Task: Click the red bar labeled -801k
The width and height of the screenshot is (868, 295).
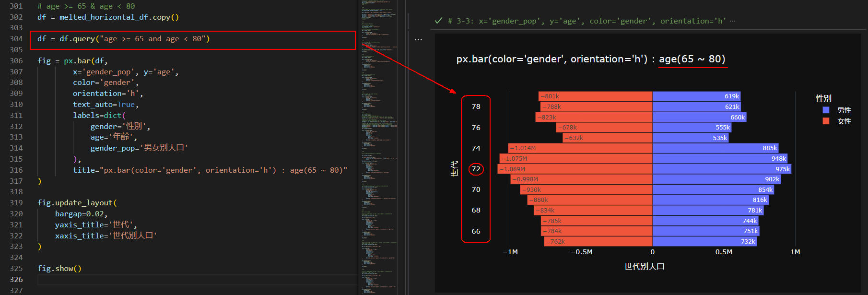Action: coord(596,96)
